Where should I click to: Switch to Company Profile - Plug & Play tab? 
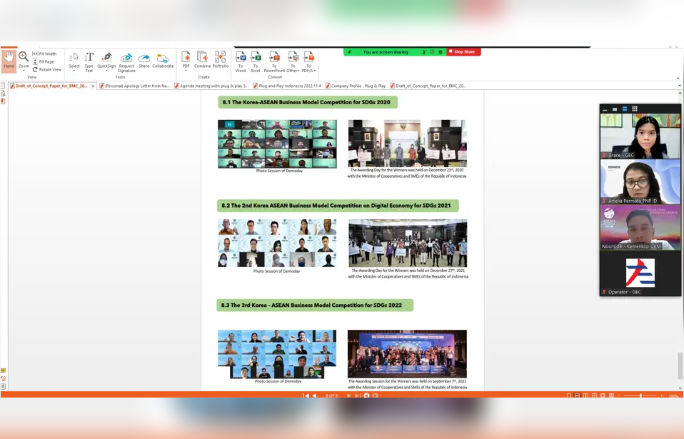point(357,86)
